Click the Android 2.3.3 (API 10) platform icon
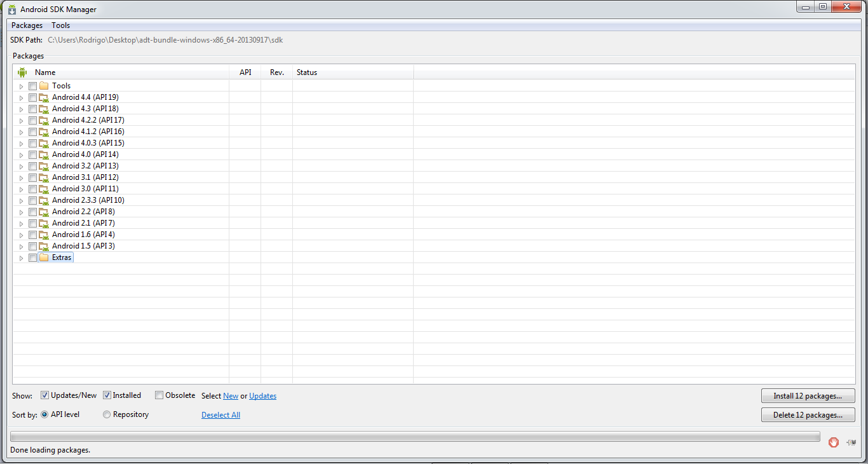The height and width of the screenshot is (464, 868). [44, 200]
